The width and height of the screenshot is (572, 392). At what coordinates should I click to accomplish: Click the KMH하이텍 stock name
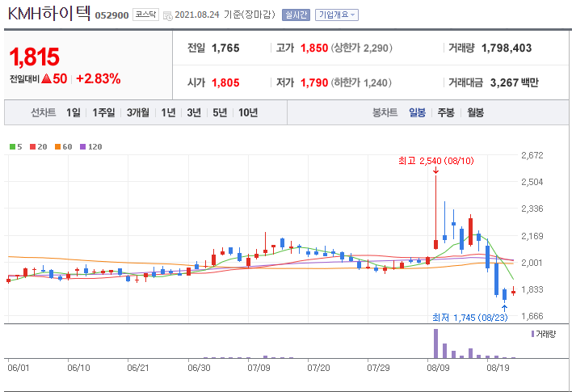(49, 13)
